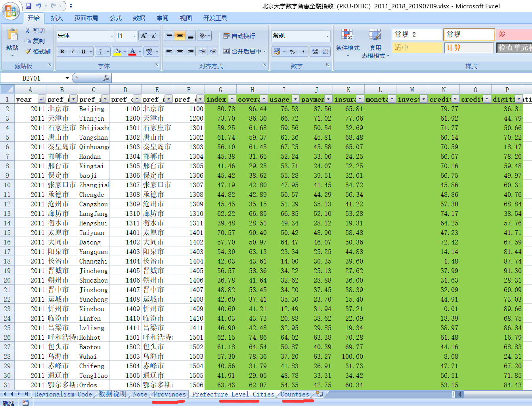Viewport: 532px width, 406px height.
Task: Open the 数据 (Data) ribbon tab
Action: pos(139,18)
